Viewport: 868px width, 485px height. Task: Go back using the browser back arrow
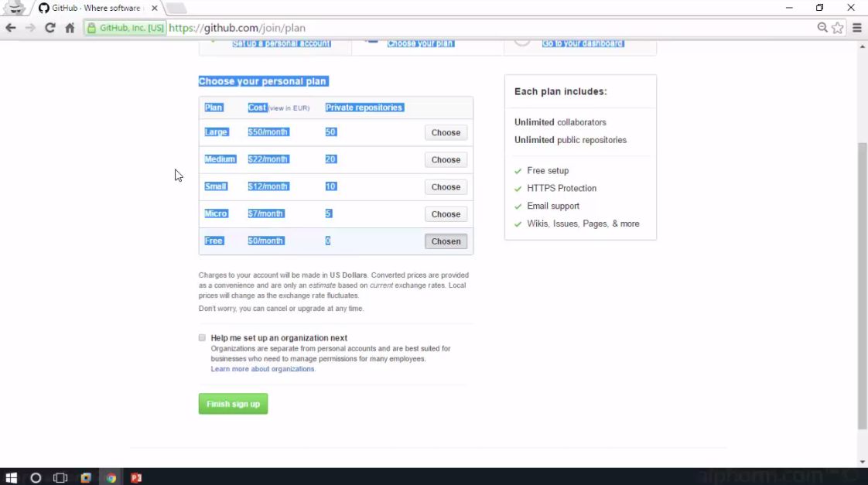pos(11,28)
